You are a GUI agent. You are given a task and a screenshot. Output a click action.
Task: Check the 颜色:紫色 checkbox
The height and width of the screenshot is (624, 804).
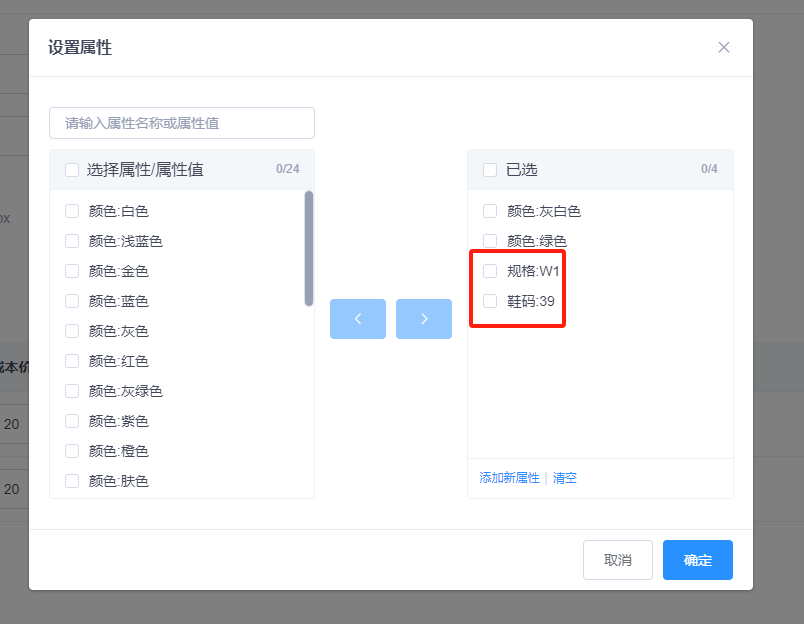[x=72, y=421]
